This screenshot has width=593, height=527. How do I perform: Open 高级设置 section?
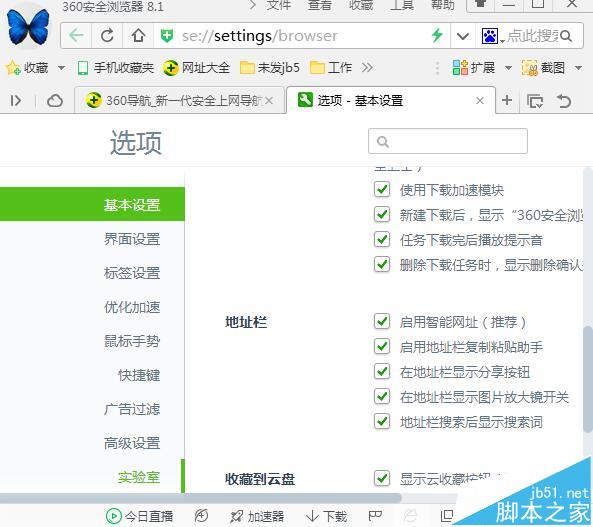tap(132, 443)
